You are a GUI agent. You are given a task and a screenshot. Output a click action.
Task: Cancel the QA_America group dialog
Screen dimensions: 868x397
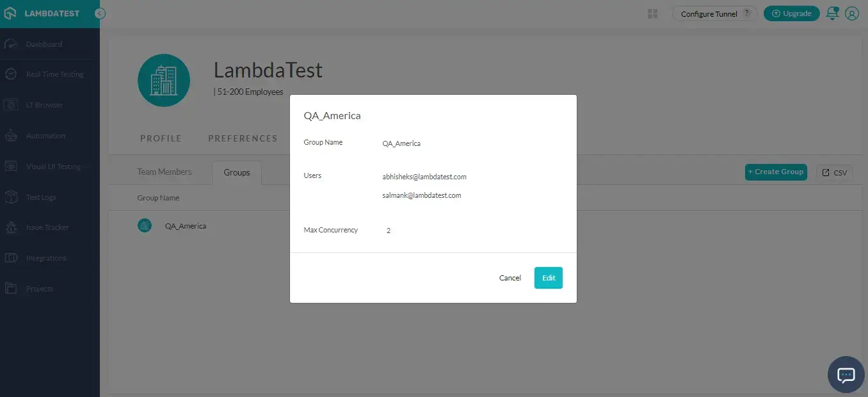click(510, 278)
